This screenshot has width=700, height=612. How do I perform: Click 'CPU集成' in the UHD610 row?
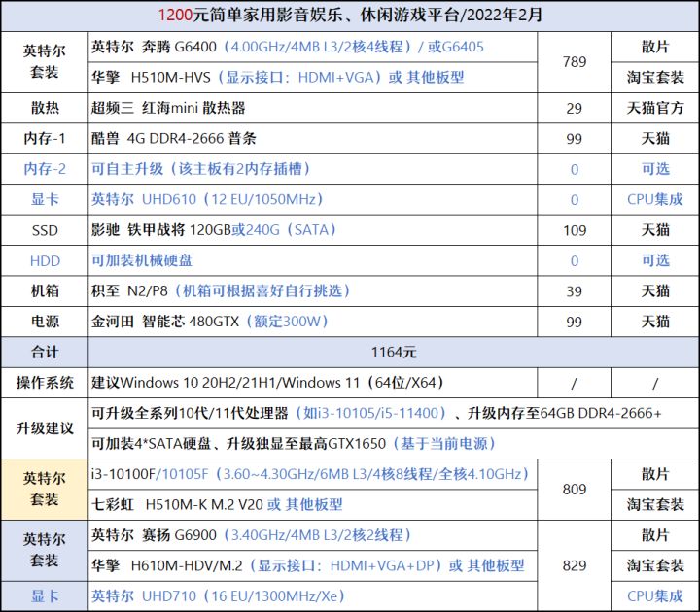pyautogui.click(x=655, y=199)
